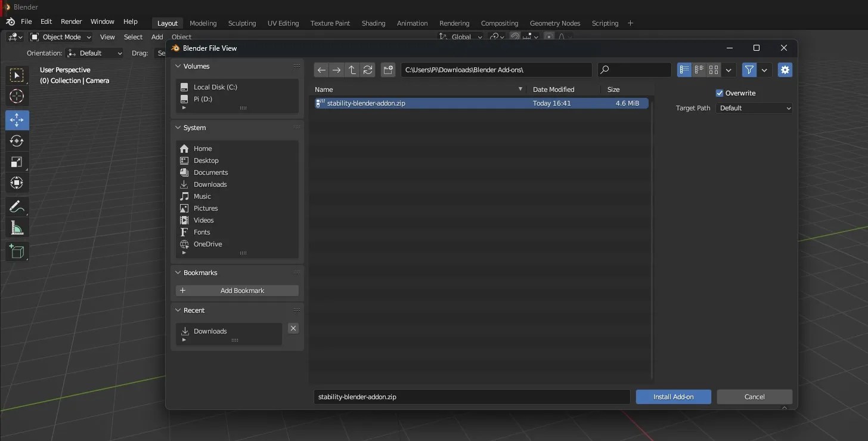The height and width of the screenshot is (441, 868).
Task: Collapse the Bookmarks section
Action: pos(177,273)
